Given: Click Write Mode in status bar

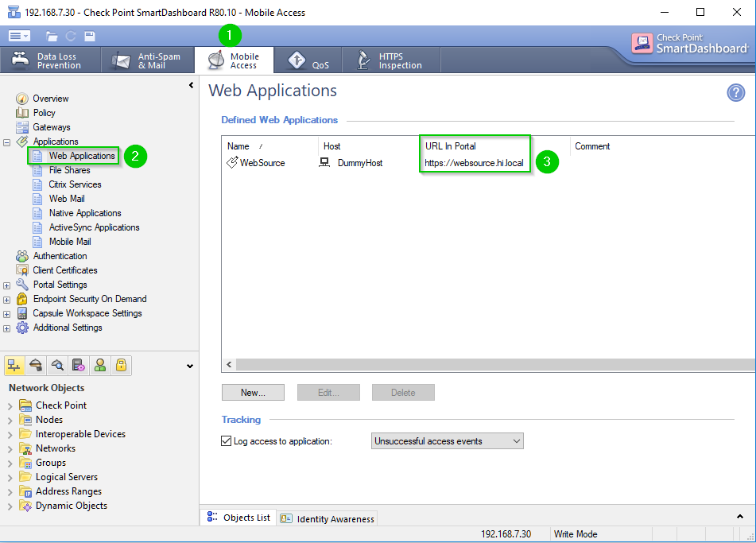Looking at the screenshot, I should click(x=576, y=533).
